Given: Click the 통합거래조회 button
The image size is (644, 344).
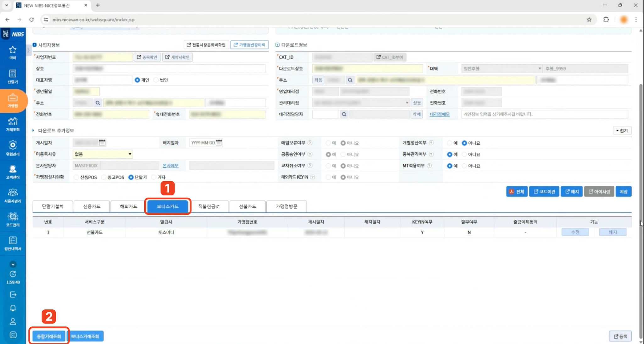Looking at the screenshot, I should [49, 336].
